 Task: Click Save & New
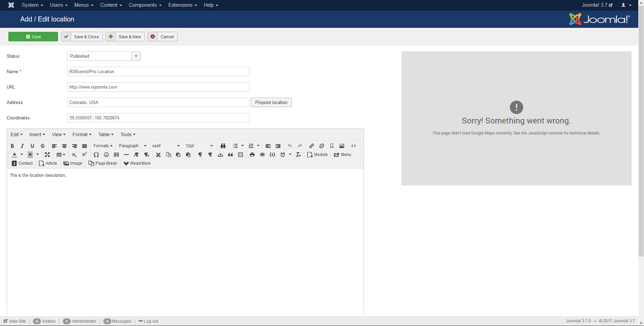point(125,37)
